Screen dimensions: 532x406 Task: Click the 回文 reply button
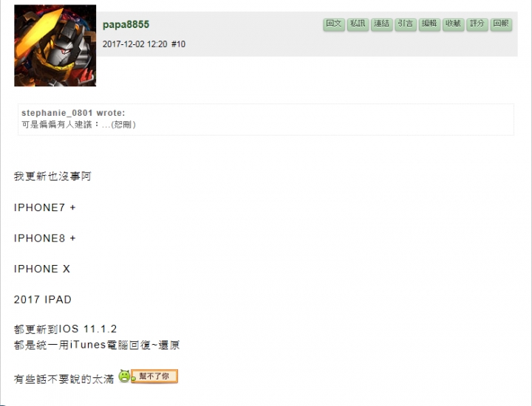334,24
